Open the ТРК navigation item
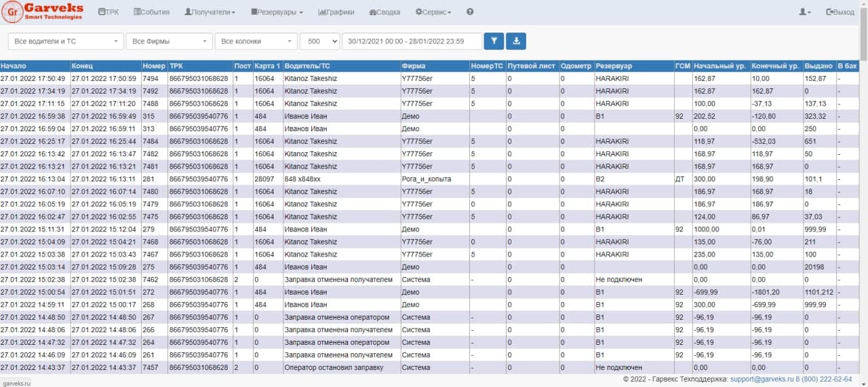The width and height of the screenshot is (868, 387). [108, 12]
